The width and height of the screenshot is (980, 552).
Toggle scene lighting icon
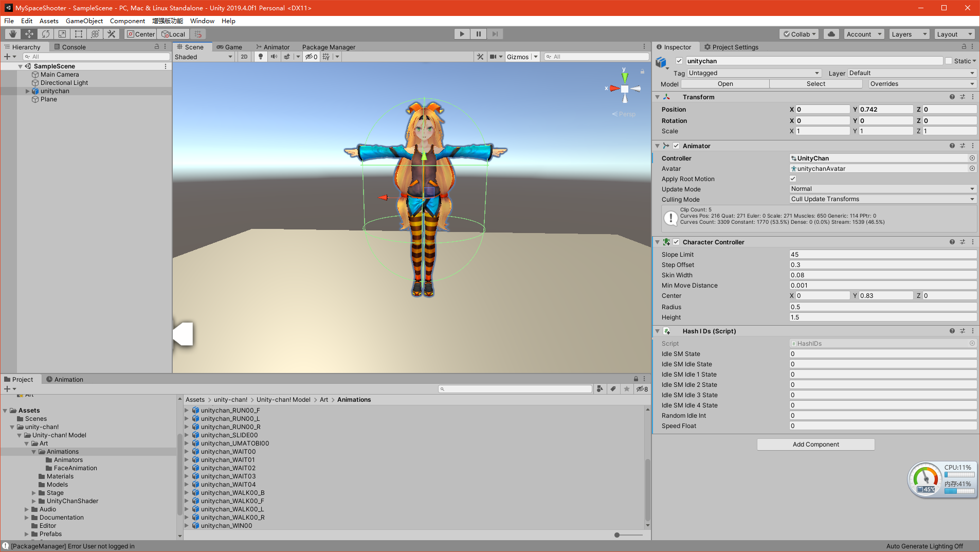261,57
